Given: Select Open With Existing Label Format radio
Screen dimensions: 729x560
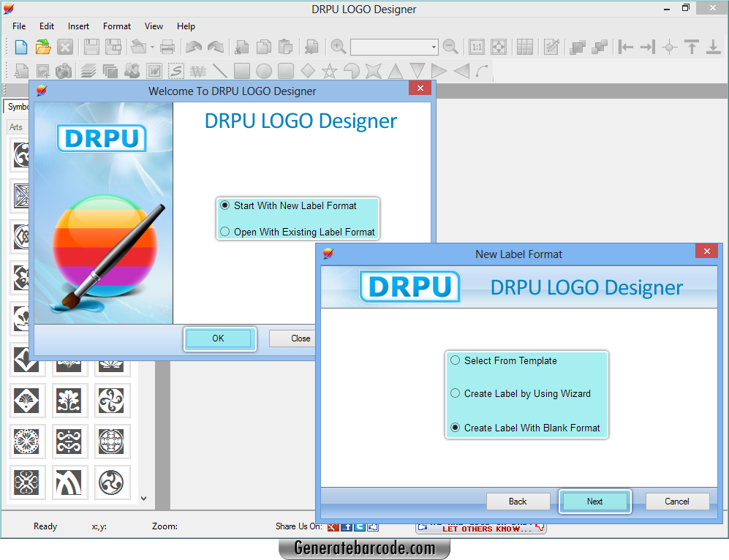Looking at the screenshot, I should [224, 232].
